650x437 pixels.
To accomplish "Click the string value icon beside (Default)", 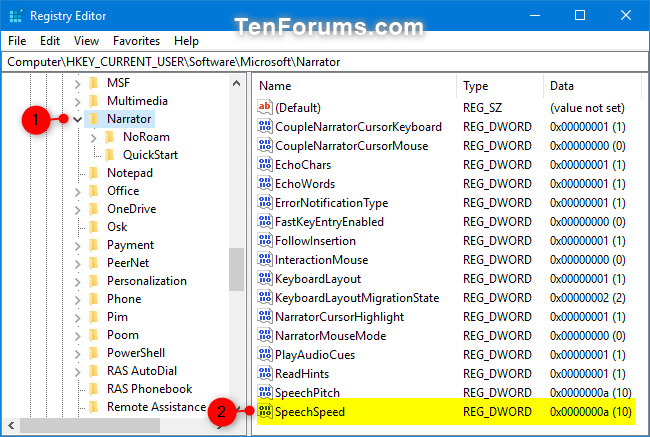I will (x=265, y=107).
